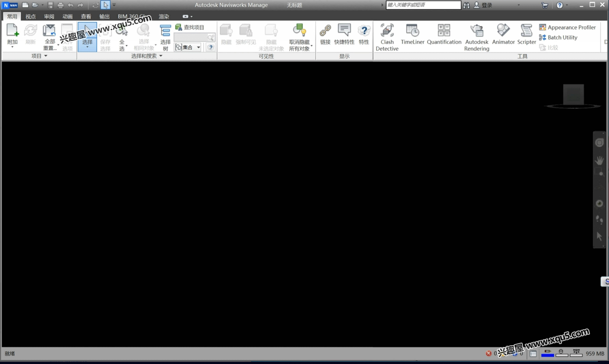This screenshot has height=364, width=609.
Task: Switch to the 查看 view tab
Action: click(x=86, y=16)
